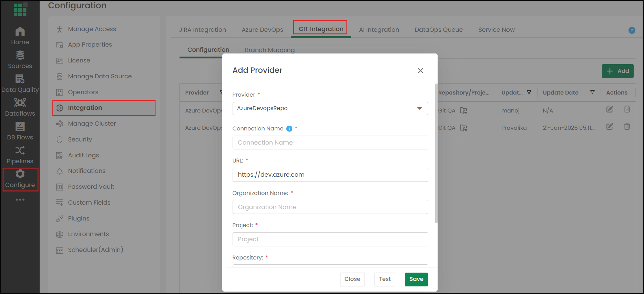Switch to JIRA Integration tab
The height and width of the screenshot is (294, 644).
[203, 30]
